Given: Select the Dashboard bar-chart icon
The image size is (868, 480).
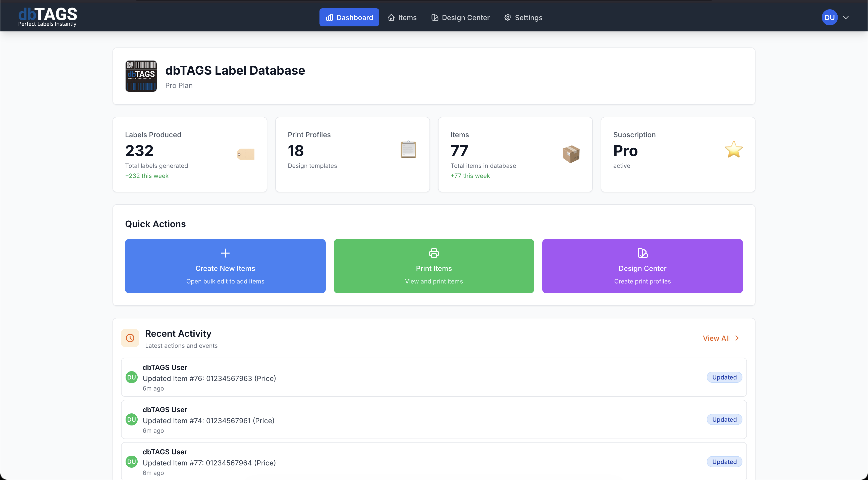Looking at the screenshot, I should 330,17.
